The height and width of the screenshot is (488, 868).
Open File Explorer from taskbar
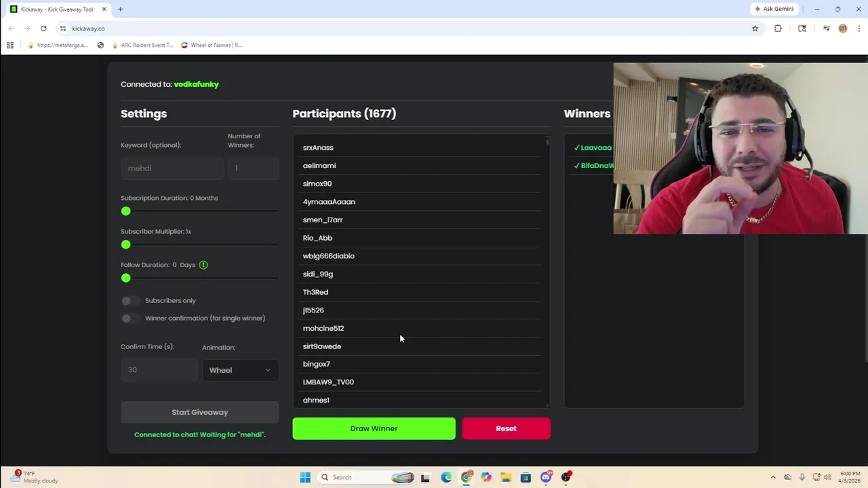(x=506, y=477)
